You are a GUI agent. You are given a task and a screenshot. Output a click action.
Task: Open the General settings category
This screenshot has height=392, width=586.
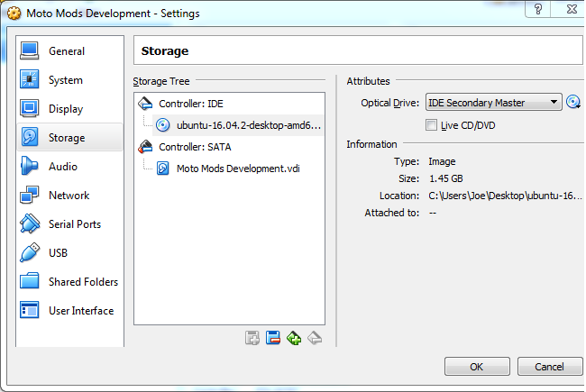70,51
